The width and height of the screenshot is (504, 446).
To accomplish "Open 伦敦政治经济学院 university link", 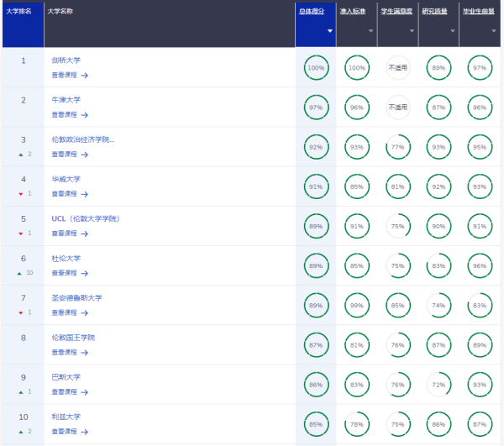I will click(83, 139).
